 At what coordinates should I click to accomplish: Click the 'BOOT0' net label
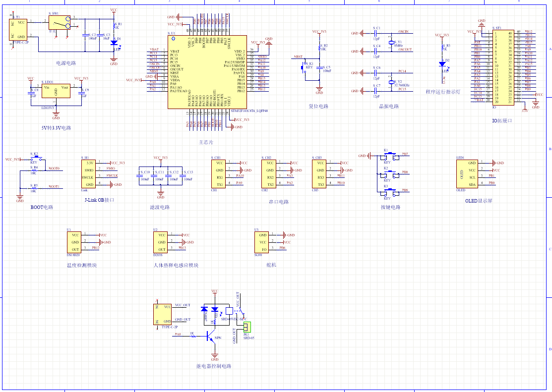(x=54, y=168)
